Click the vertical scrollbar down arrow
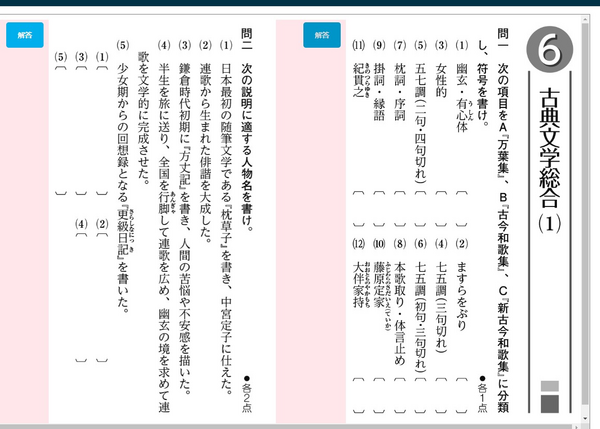 click(585, 418)
